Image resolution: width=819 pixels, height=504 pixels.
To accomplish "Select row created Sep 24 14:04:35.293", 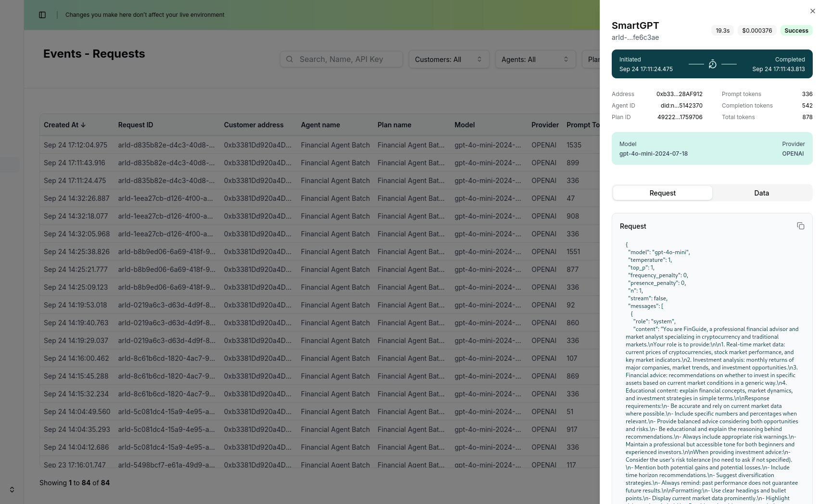I will 320,430.
